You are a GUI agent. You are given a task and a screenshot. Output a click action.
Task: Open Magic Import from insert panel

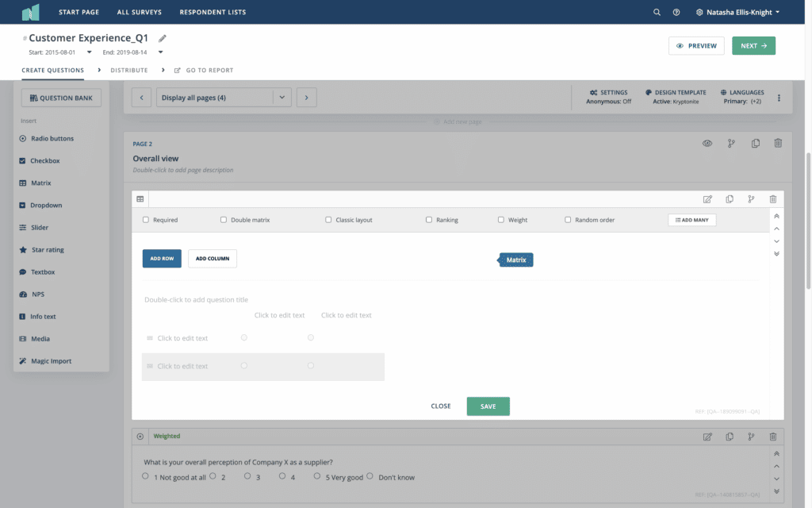(51, 361)
